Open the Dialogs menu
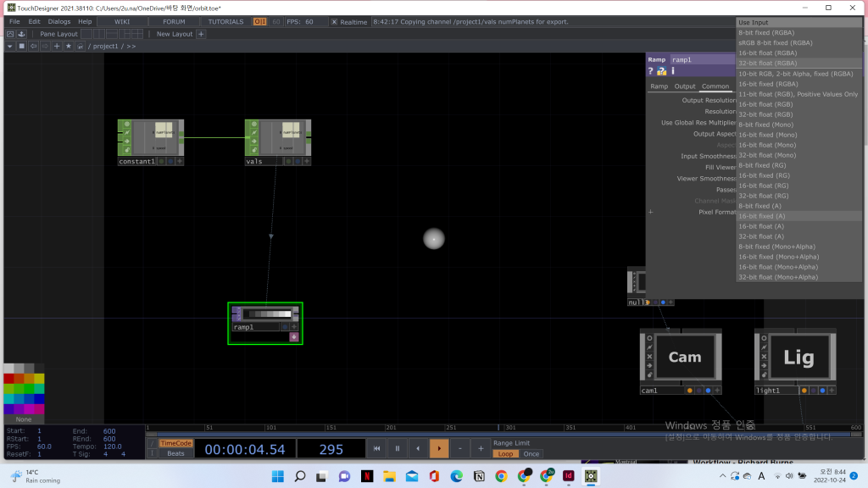The width and height of the screenshot is (868, 488). point(59,21)
